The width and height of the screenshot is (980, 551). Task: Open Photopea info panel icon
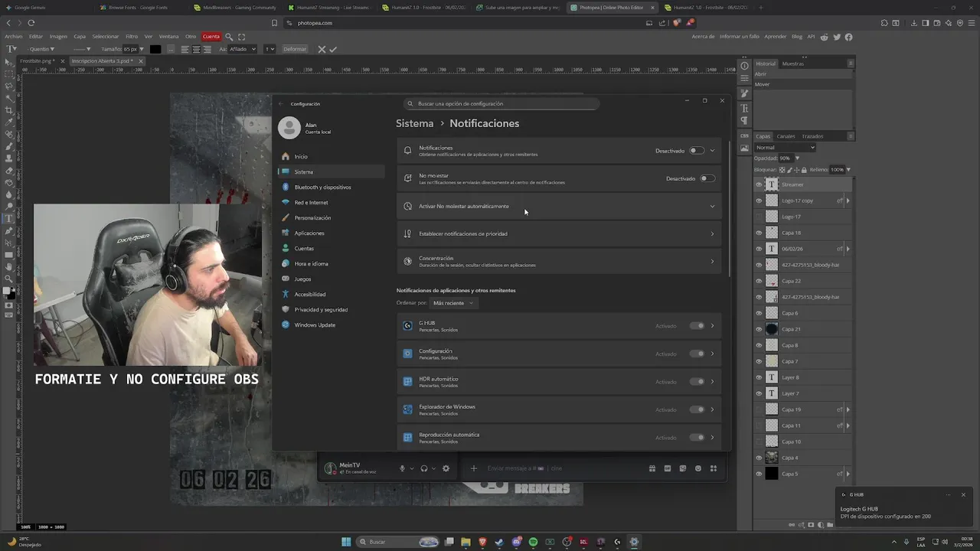tap(744, 65)
